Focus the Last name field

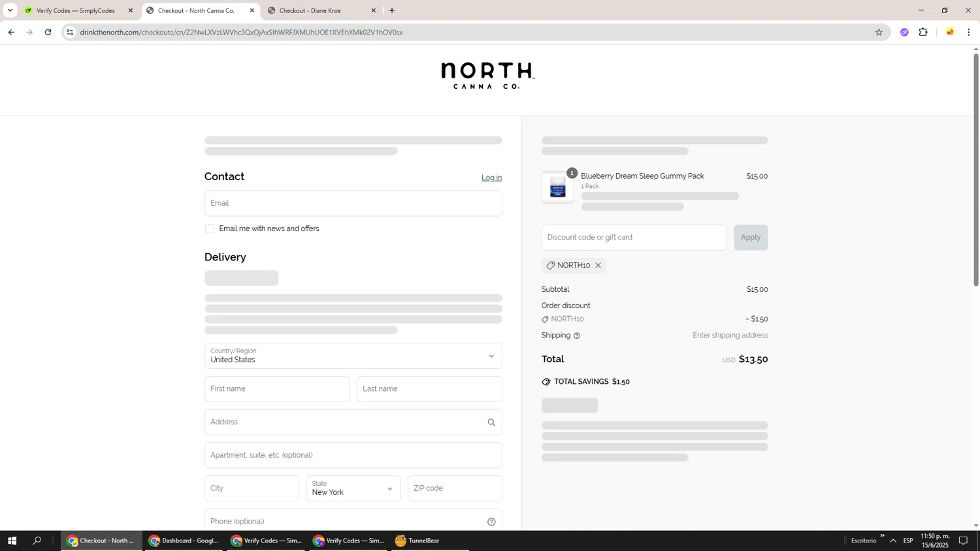pyautogui.click(x=429, y=389)
